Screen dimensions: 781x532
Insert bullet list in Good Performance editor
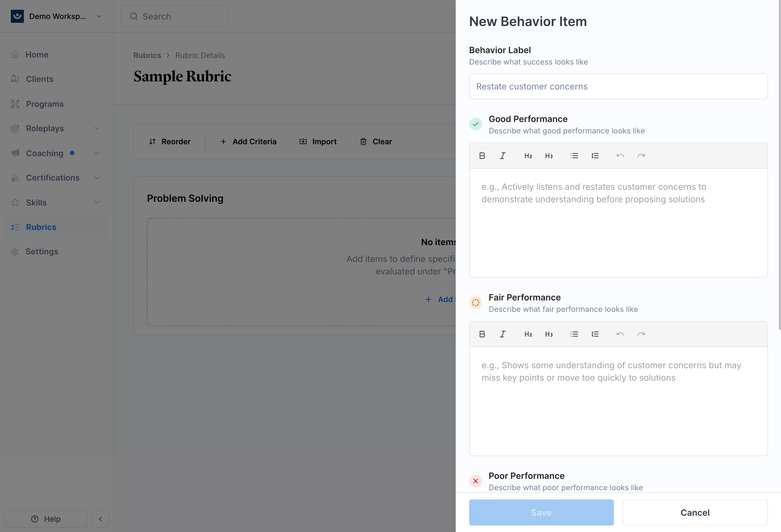[574, 156]
